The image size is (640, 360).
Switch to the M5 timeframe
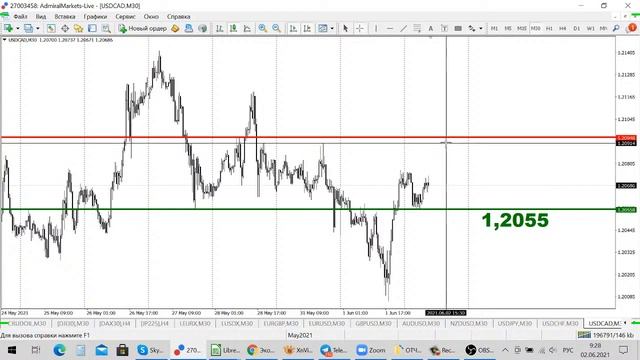(x=508, y=28)
